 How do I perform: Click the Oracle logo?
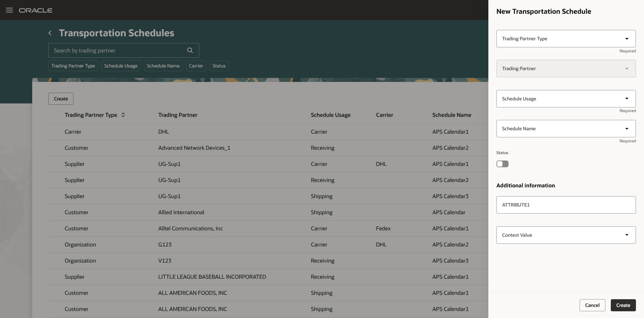(x=36, y=10)
